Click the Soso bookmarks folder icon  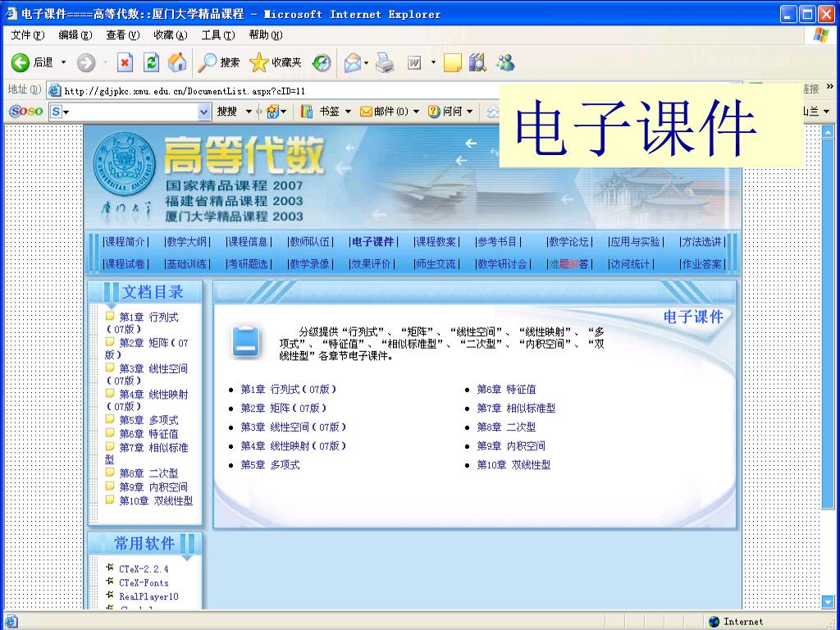307,112
